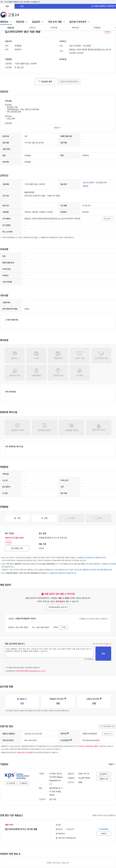Open the 고용24 home logo

pyautogui.click(x=10, y=15)
